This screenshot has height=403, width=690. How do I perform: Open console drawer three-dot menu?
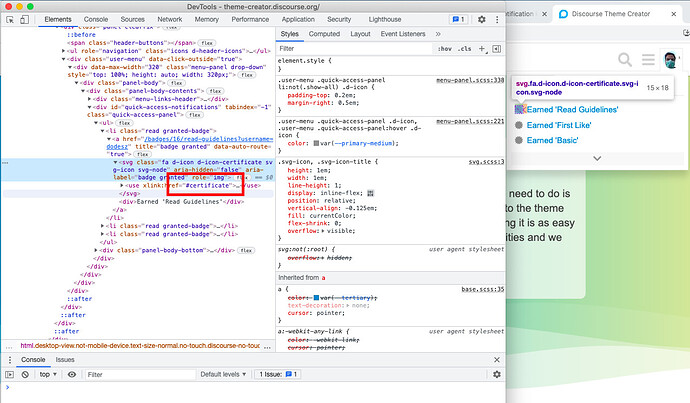click(10, 360)
